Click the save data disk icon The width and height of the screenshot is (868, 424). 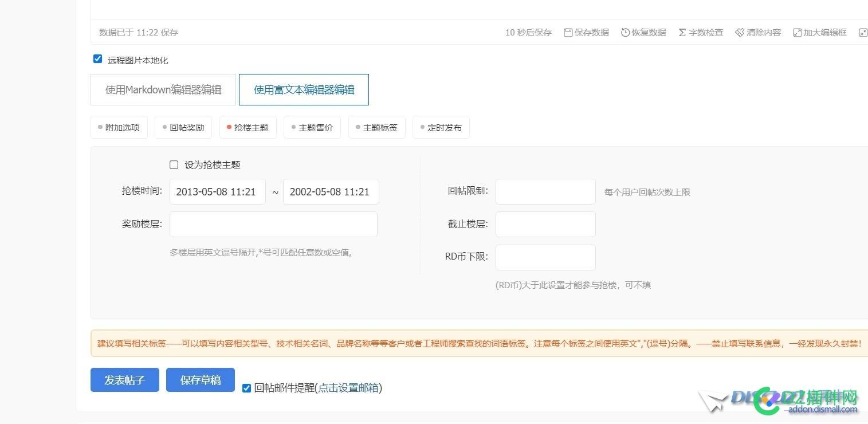tap(568, 33)
